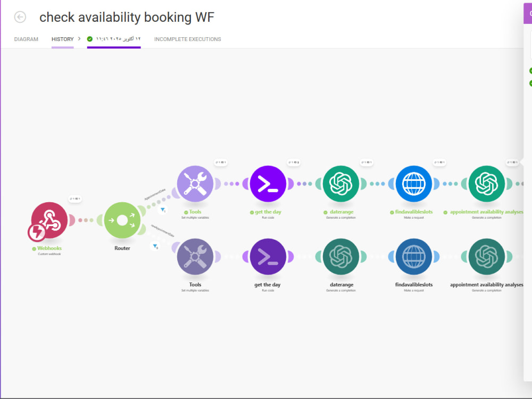Select the dated execution run tab
Image resolution: width=532 pixels, height=399 pixels.
114,39
